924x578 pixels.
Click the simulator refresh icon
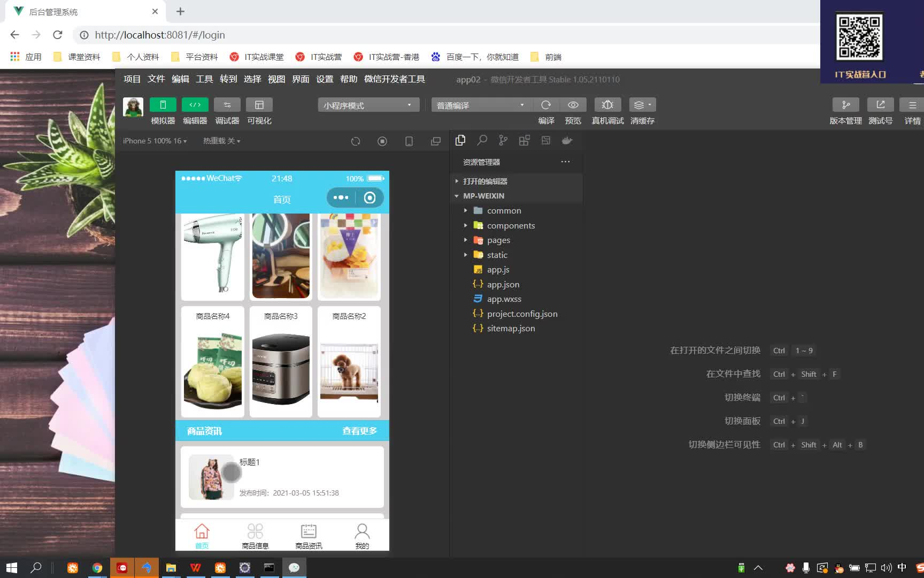(x=356, y=141)
